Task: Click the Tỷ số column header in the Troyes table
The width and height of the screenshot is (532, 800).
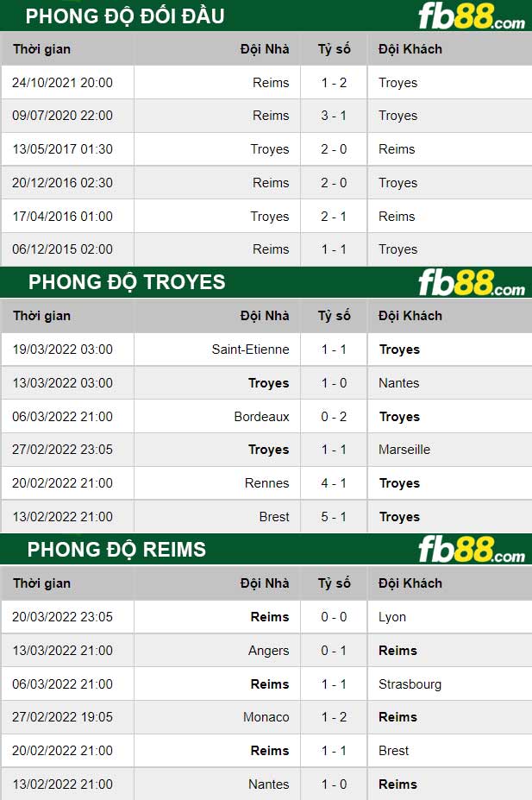Action: (334, 316)
